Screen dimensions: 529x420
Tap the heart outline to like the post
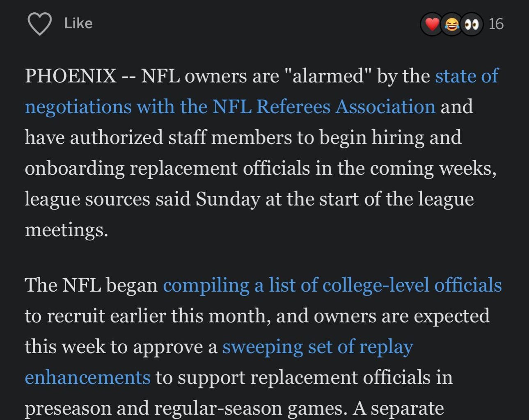tap(39, 23)
